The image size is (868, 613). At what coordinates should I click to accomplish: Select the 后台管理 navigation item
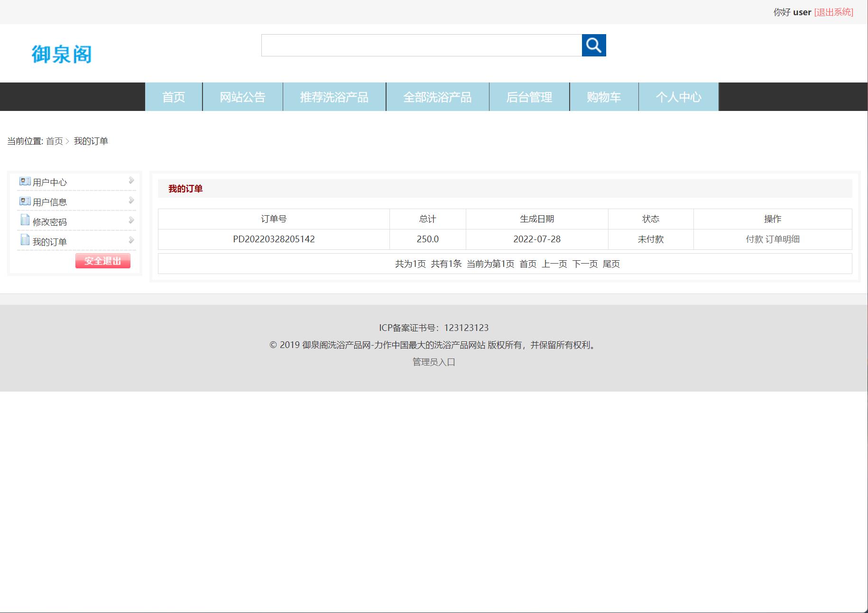(529, 97)
